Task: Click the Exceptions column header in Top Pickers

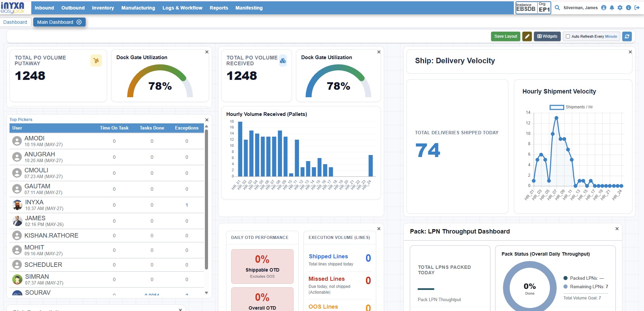Action: [187, 128]
